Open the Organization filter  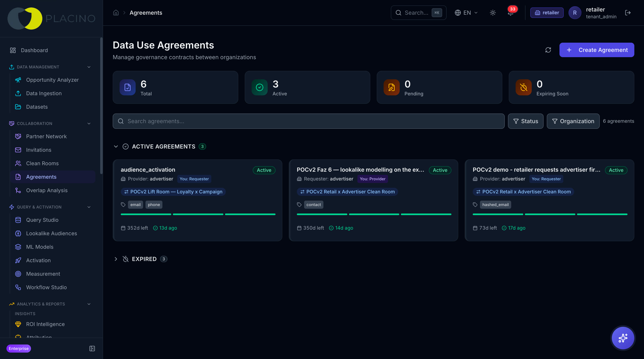click(x=573, y=121)
